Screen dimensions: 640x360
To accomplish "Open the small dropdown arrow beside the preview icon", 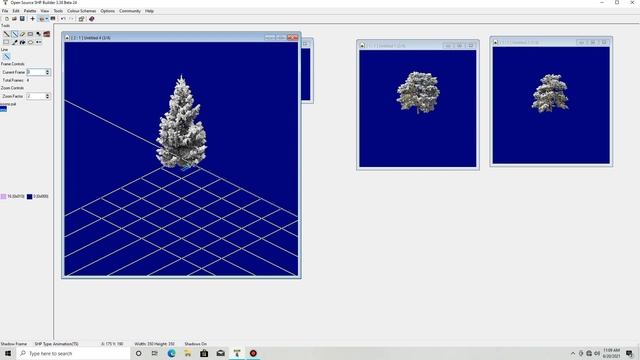I will click(47, 19).
